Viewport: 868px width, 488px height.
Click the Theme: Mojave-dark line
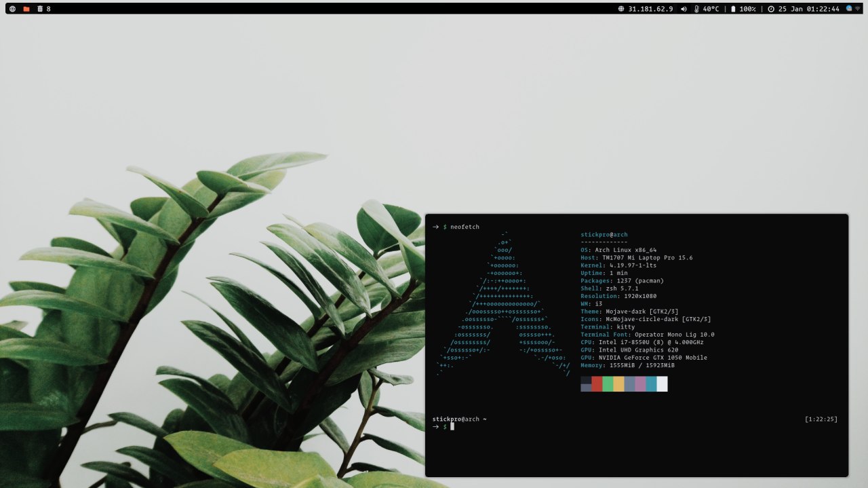pyautogui.click(x=629, y=312)
